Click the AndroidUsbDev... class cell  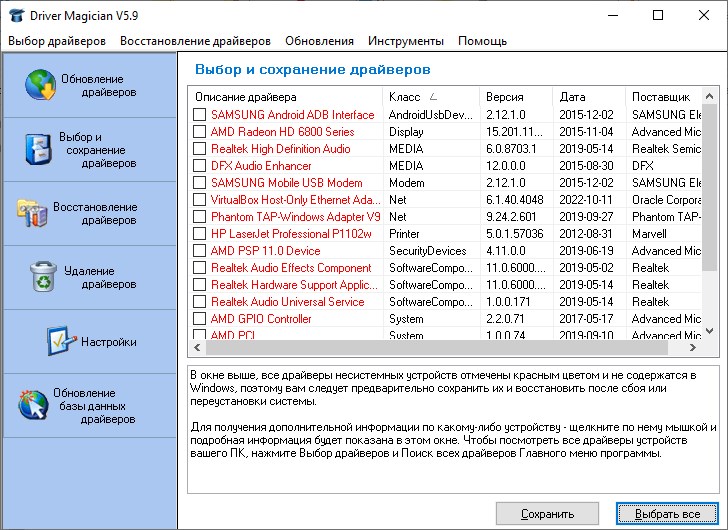pos(430,115)
